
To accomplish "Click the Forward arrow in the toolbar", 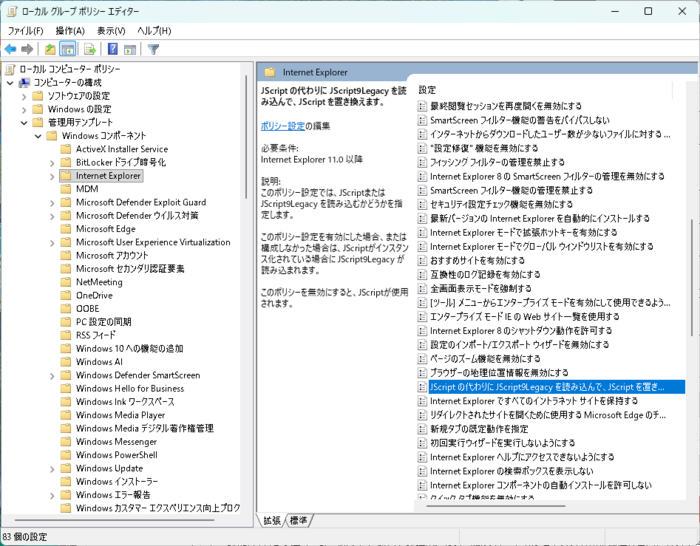I will (x=28, y=49).
